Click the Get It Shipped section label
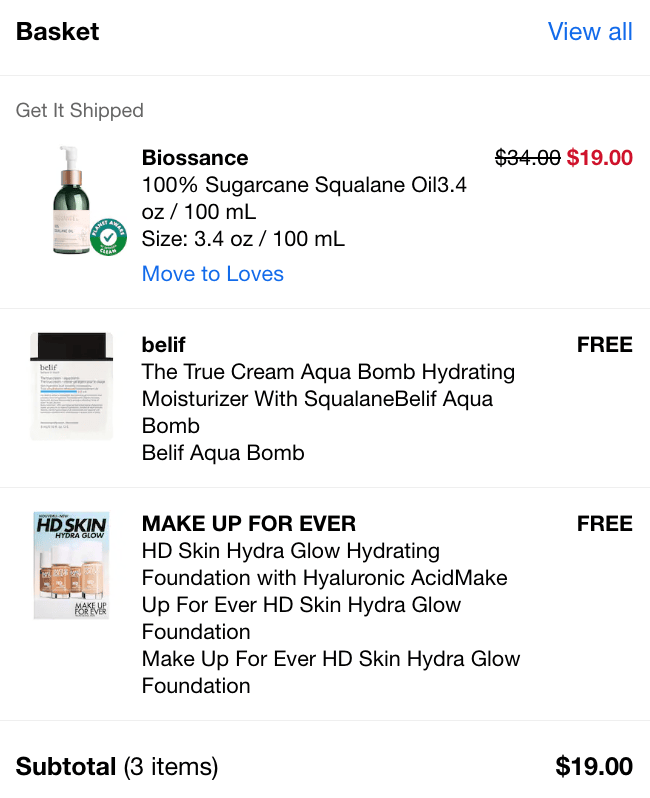Image resolution: width=650 pixels, height=798 pixels. [x=80, y=111]
